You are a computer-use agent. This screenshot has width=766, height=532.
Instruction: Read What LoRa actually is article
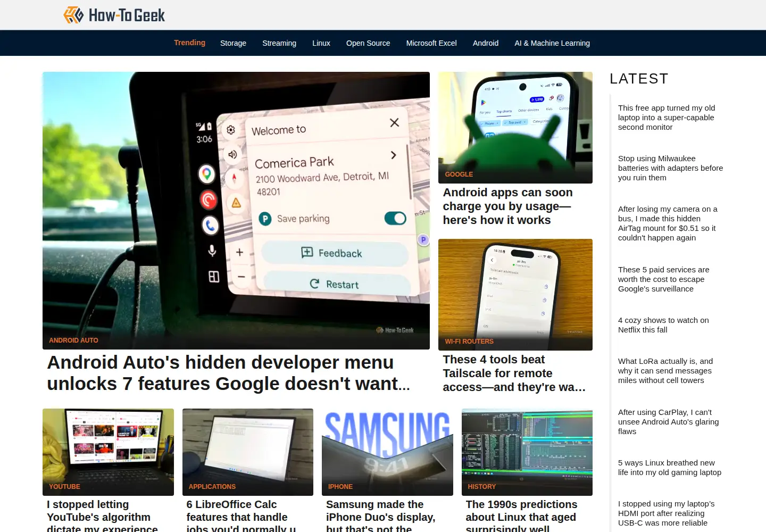665,371
